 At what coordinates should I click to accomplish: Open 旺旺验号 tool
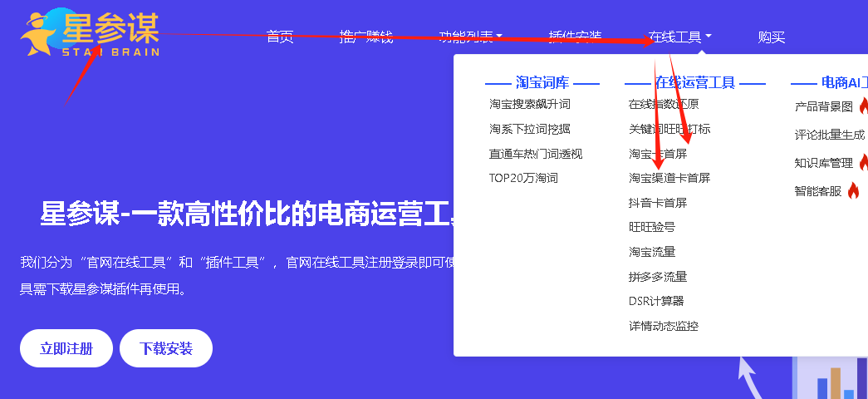point(652,227)
